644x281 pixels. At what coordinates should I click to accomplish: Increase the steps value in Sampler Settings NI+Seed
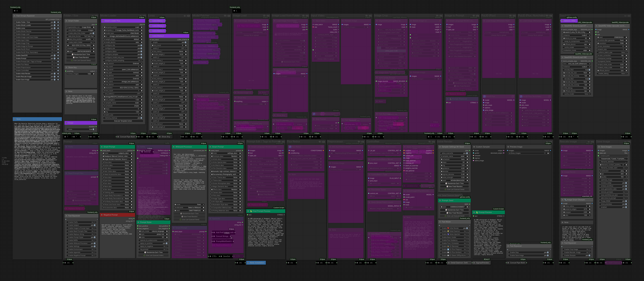click(468, 162)
